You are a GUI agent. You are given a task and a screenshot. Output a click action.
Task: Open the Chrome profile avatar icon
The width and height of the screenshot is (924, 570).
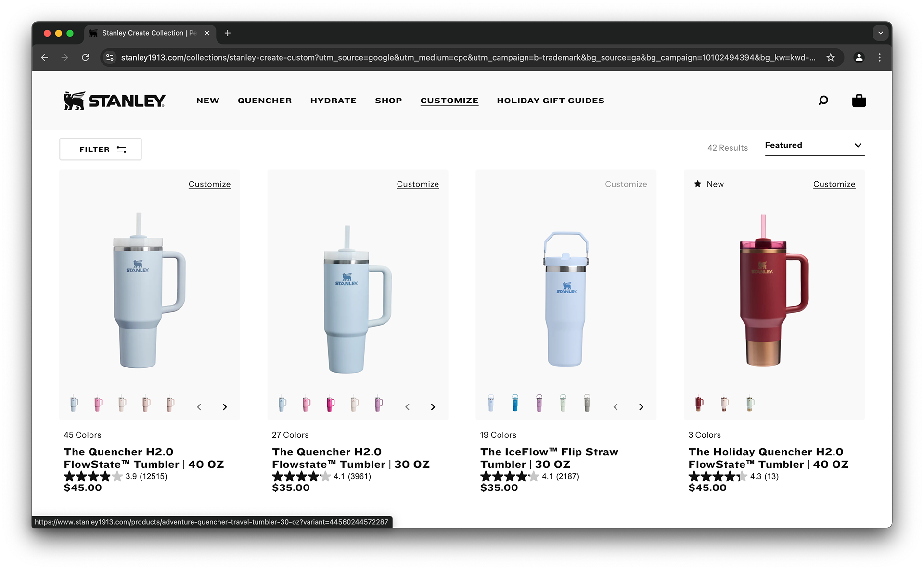point(859,58)
